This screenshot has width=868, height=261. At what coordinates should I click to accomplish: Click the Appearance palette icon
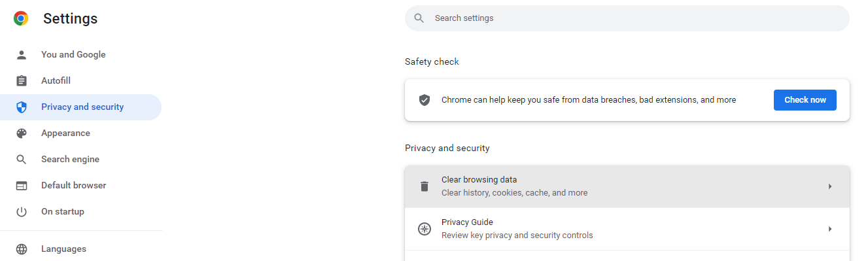[22, 133]
